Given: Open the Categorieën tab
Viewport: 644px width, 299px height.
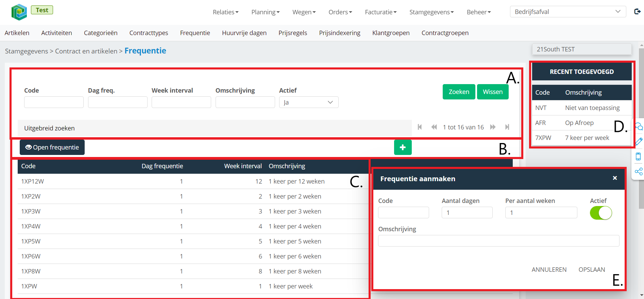Looking at the screenshot, I should pos(101,33).
